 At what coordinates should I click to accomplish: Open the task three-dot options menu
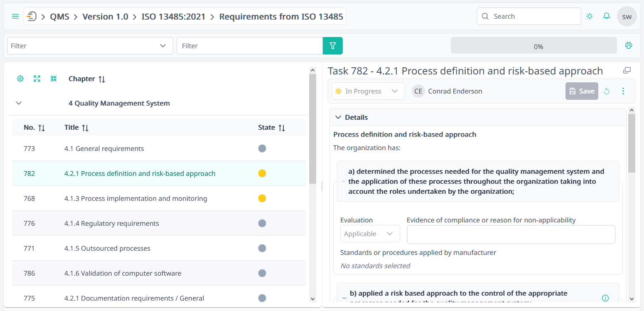coord(623,91)
